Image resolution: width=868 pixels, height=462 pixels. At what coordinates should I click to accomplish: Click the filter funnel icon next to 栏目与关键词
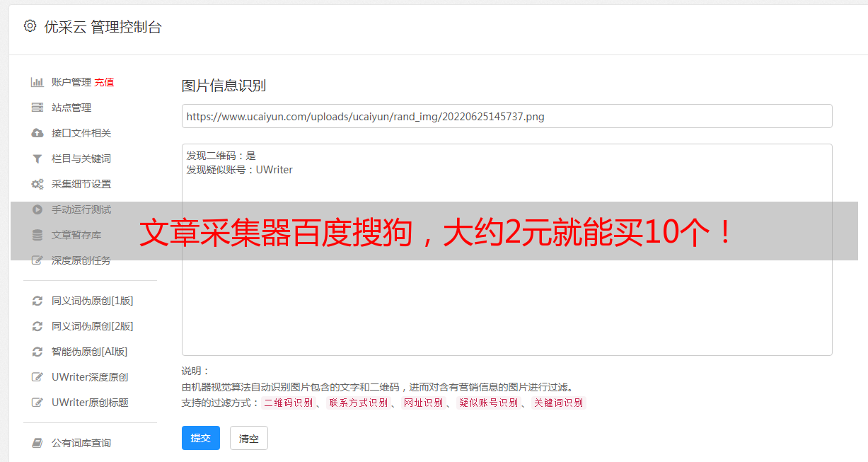pyautogui.click(x=37, y=158)
